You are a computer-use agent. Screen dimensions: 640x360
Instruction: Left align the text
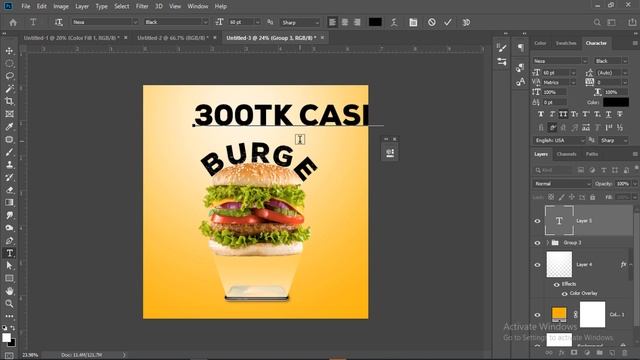pos(332,22)
